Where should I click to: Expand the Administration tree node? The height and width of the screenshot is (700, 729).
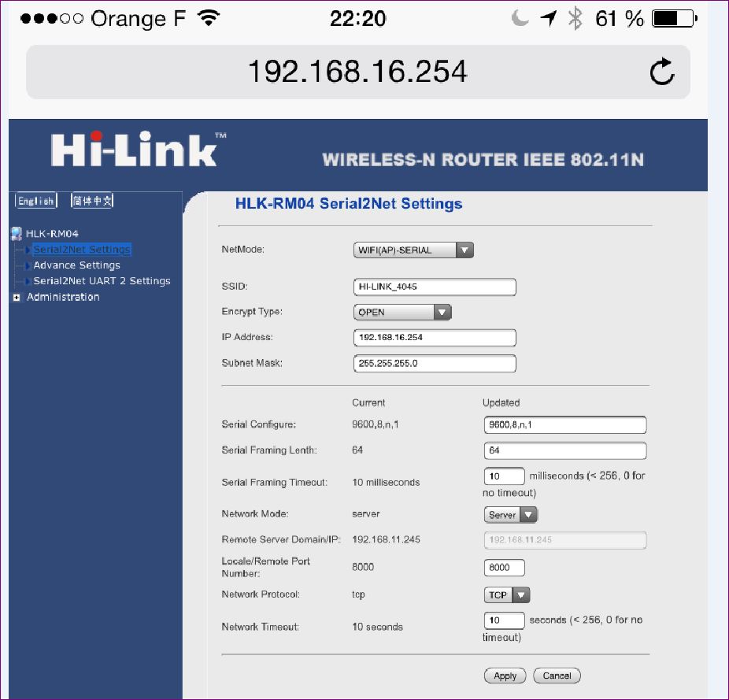[x=17, y=297]
